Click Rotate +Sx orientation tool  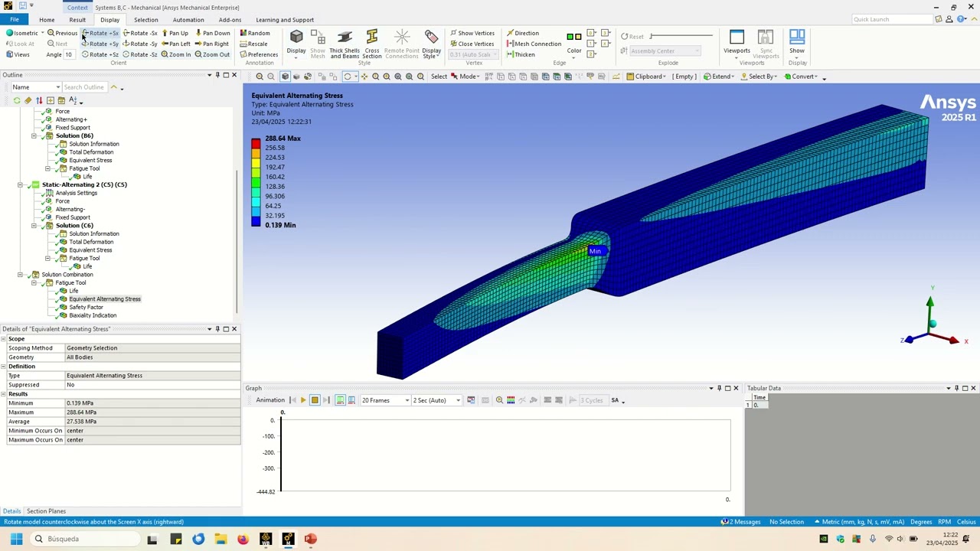101,33
